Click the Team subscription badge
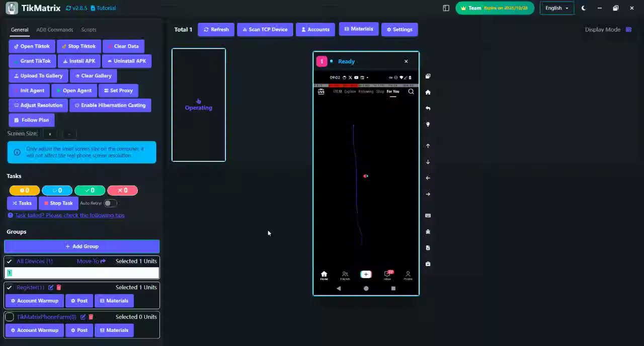644x346 pixels. point(495,8)
